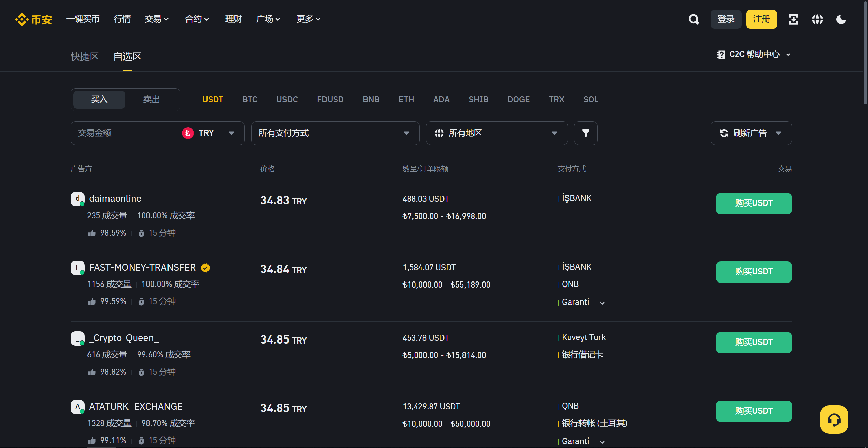This screenshot has height=448, width=868.
Task: Click the globe language icon
Action: (817, 19)
